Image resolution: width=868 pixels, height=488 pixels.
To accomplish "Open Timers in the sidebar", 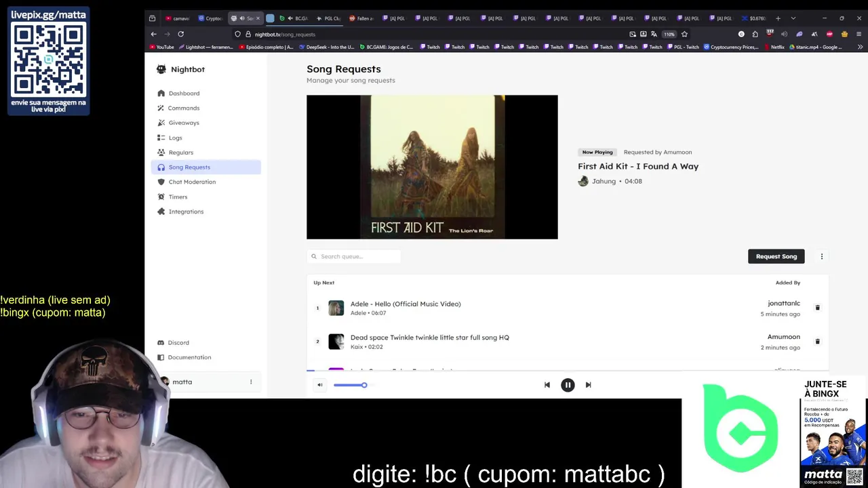I will 205,197.
